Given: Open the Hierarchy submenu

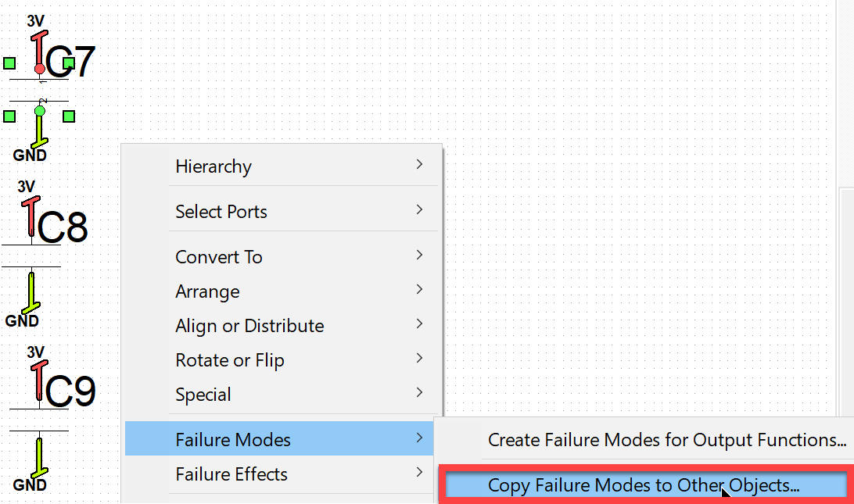Looking at the screenshot, I should click(281, 166).
